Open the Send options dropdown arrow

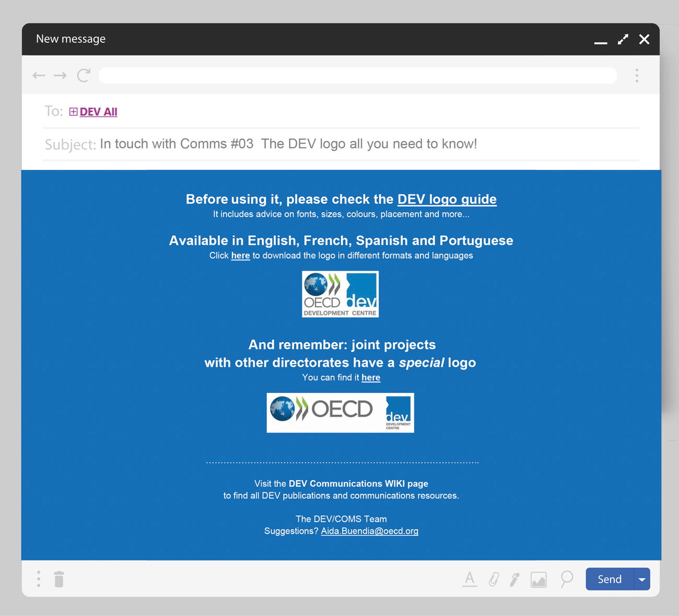coord(642,579)
